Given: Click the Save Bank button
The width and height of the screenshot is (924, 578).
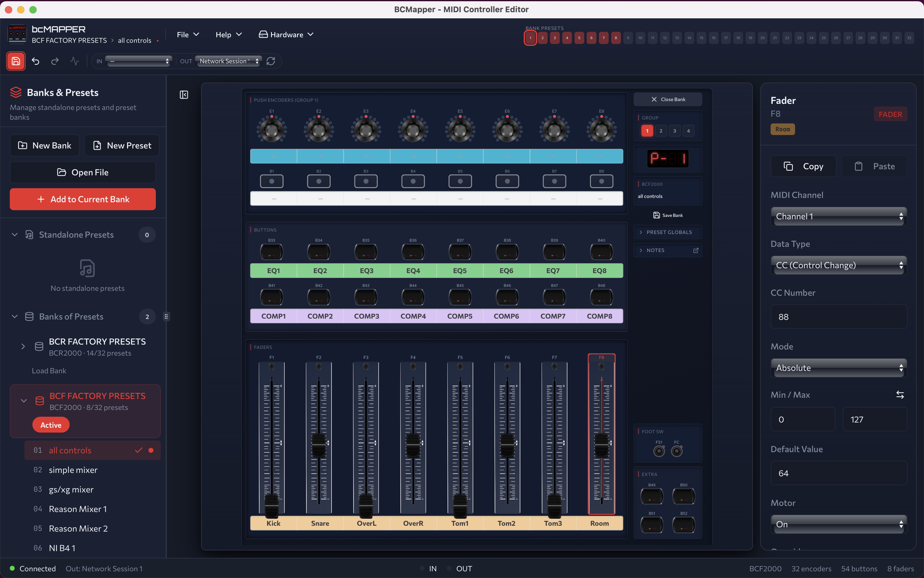Looking at the screenshot, I should point(668,215).
